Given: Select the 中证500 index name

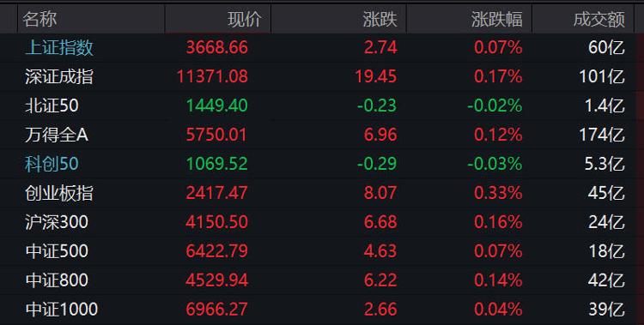Looking at the screenshot, I should pos(57,251).
